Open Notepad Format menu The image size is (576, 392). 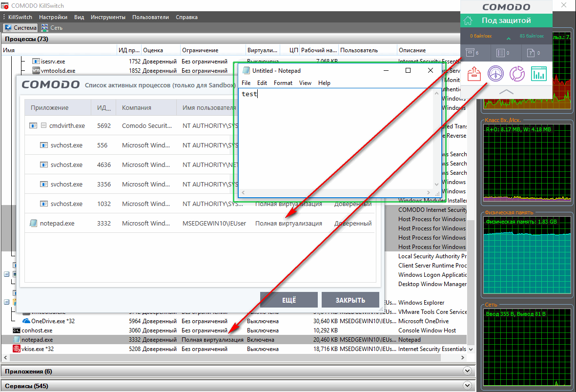coord(283,83)
